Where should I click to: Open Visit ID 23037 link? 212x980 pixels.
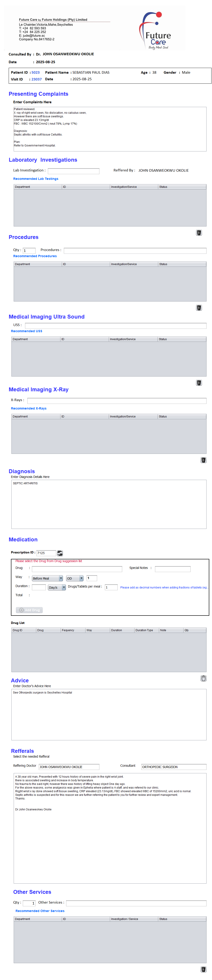click(x=37, y=80)
